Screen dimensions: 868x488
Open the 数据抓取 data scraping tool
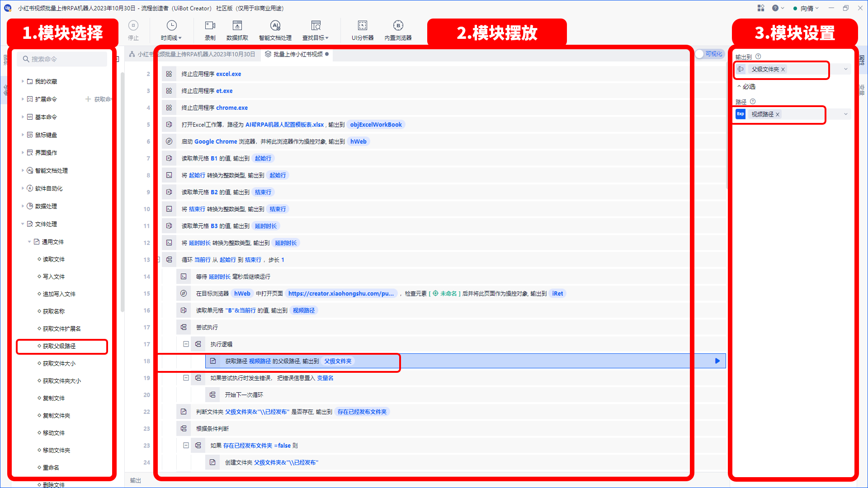coord(237,30)
